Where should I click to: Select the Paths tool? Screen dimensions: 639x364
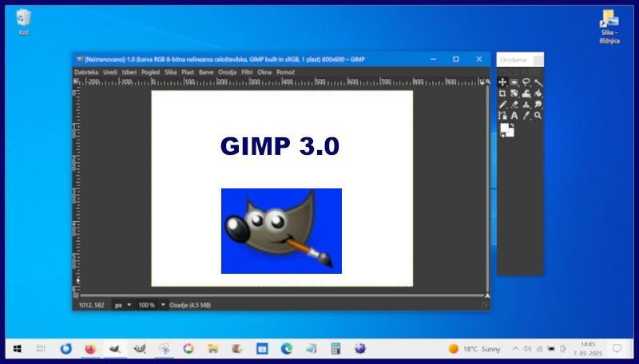tap(502, 116)
